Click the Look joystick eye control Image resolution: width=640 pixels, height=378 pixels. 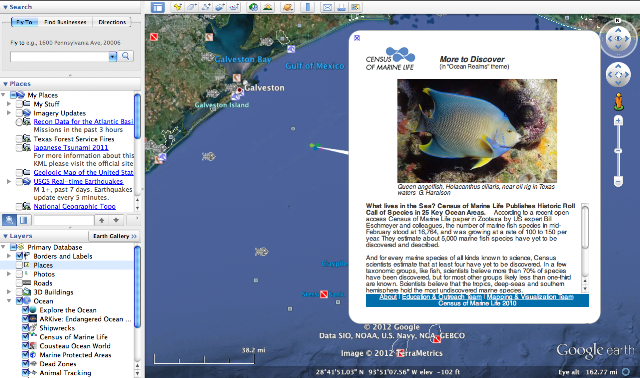[618, 38]
